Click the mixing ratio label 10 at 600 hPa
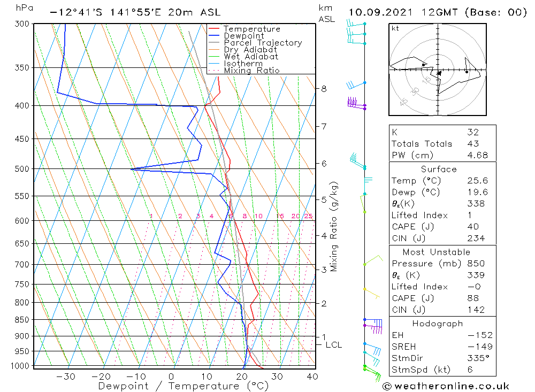535x392 pixels. click(x=258, y=216)
